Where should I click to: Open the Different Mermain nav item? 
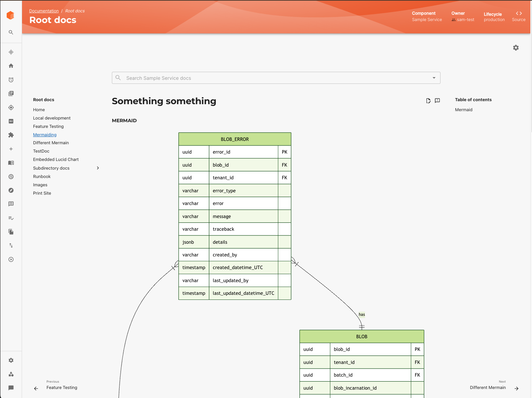coord(51,143)
